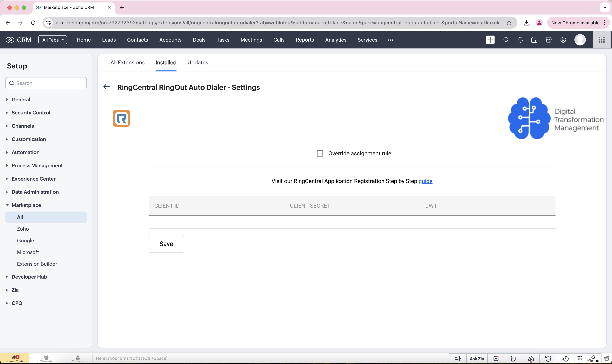Open Channels in bottom bar
The width and height of the screenshot is (612, 364).
pos(46,359)
